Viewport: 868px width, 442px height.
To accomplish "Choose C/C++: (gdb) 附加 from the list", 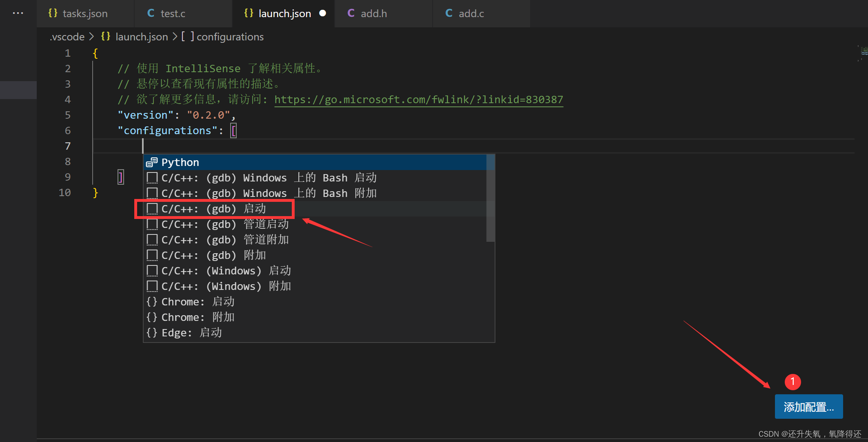I will point(213,255).
